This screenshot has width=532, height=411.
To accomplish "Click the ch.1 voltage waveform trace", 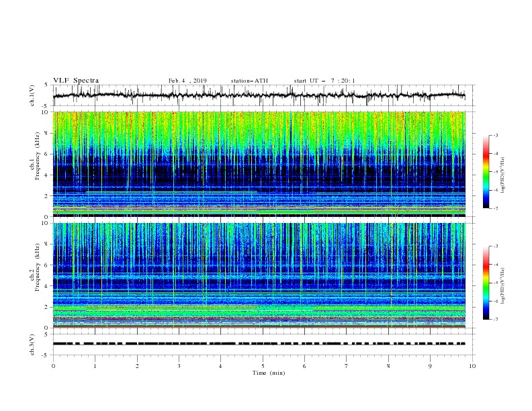I will pyautogui.click(x=259, y=95).
